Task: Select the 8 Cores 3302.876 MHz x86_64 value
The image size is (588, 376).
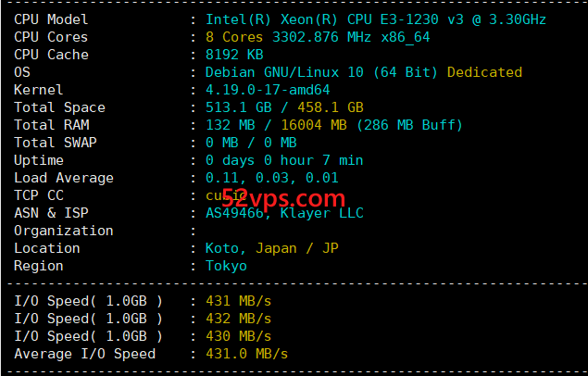Action: pos(318,37)
